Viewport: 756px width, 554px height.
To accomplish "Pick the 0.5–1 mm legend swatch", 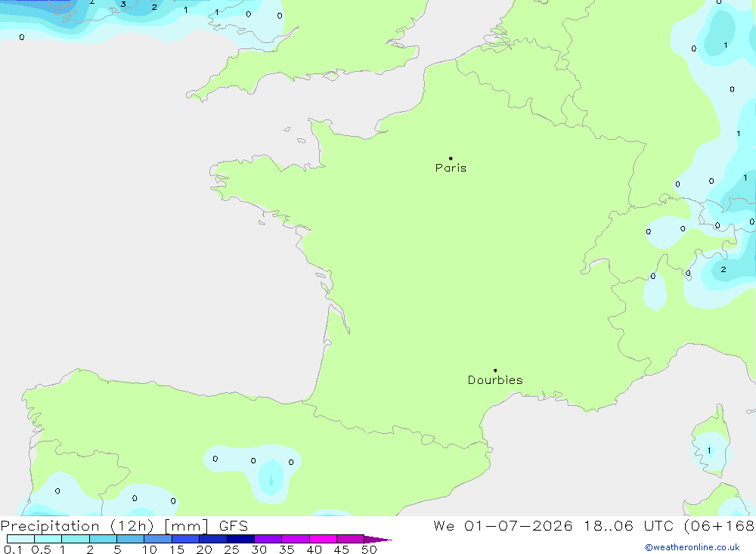I will pyautogui.click(x=48, y=539).
